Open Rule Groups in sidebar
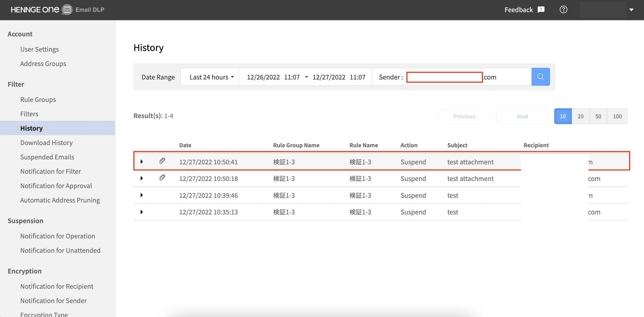This screenshot has height=317, width=644. pyautogui.click(x=38, y=99)
